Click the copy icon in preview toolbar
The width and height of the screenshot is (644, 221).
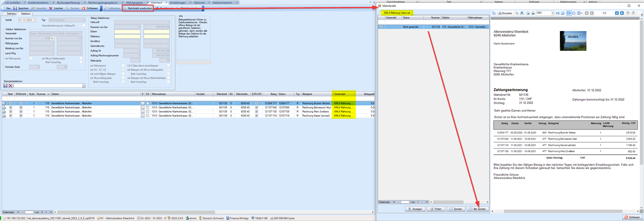click(x=517, y=13)
